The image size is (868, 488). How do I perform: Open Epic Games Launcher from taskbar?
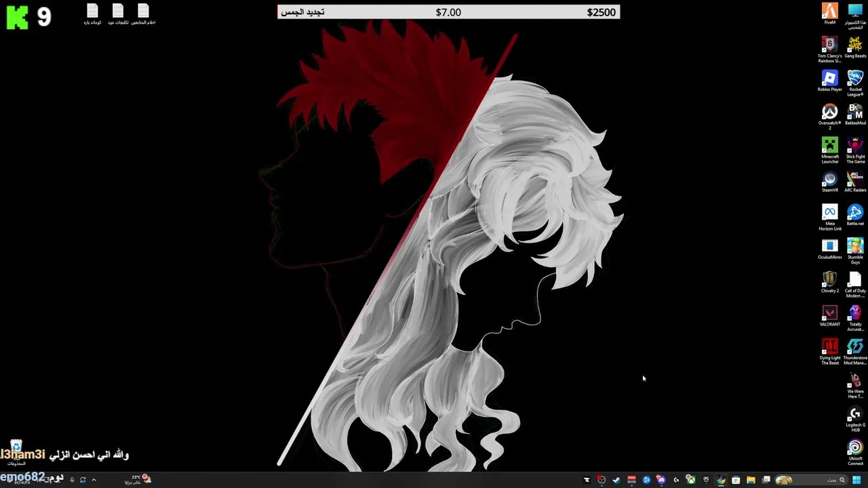[706, 480]
